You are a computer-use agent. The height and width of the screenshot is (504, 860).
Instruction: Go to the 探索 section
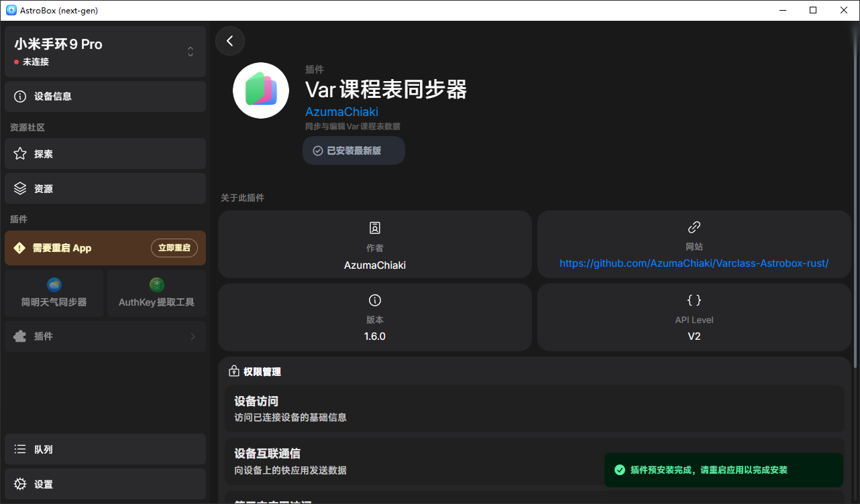[105, 154]
